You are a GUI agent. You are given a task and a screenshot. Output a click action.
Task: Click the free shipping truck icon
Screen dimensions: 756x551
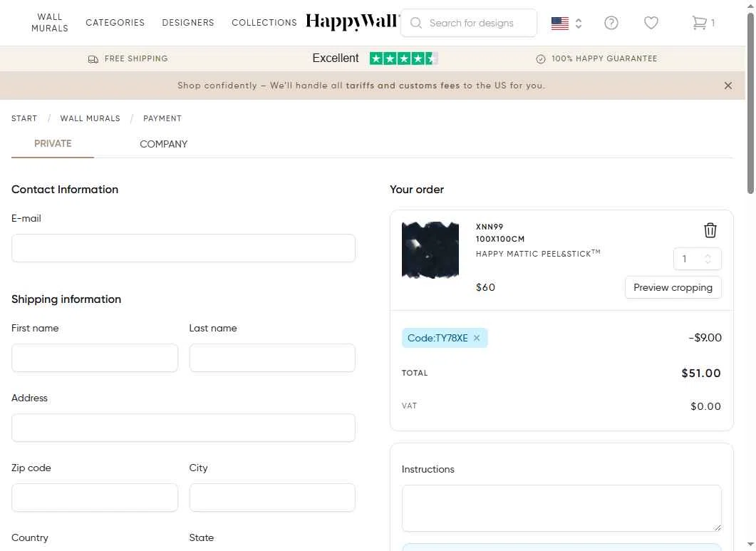click(x=93, y=59)
